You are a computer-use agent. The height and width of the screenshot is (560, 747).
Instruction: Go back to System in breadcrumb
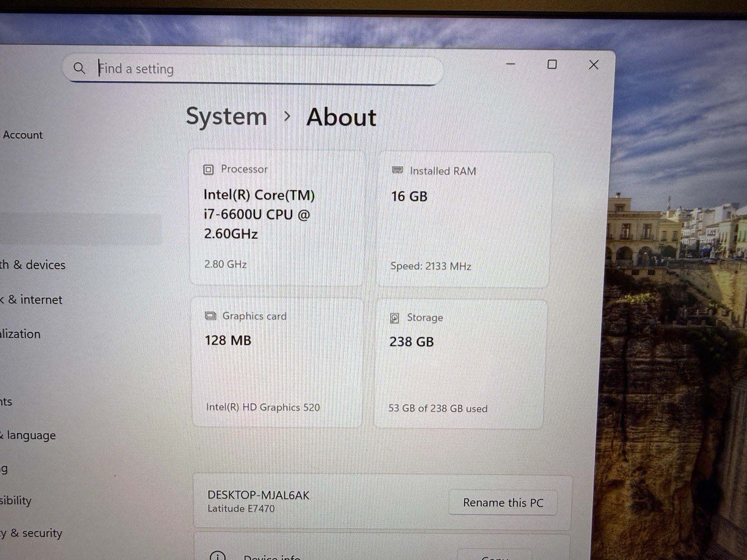click(226, 116)
